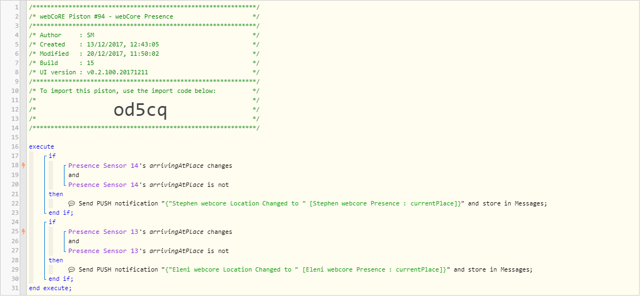The height and width of the screenshot is (300, 644).
Task: Click the speech bubble icon on line 29
Action: 72,269
